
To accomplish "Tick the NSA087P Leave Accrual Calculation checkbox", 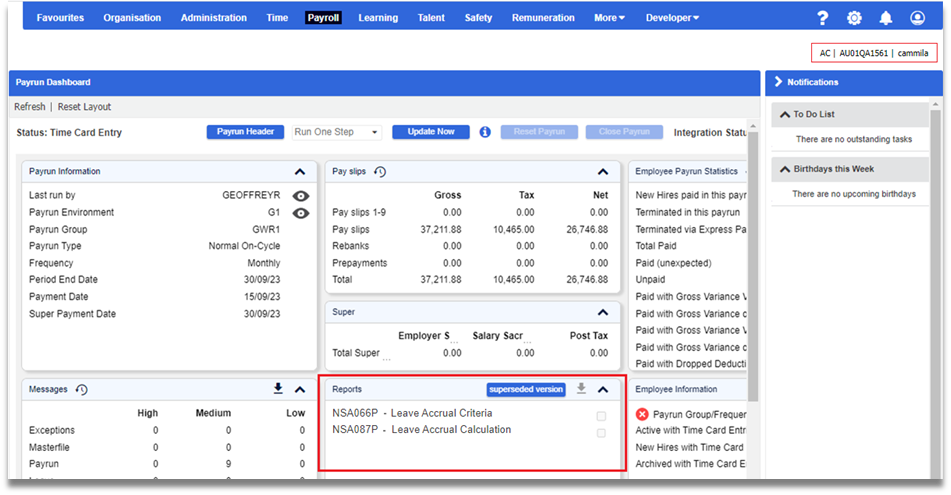I will 601,433.
